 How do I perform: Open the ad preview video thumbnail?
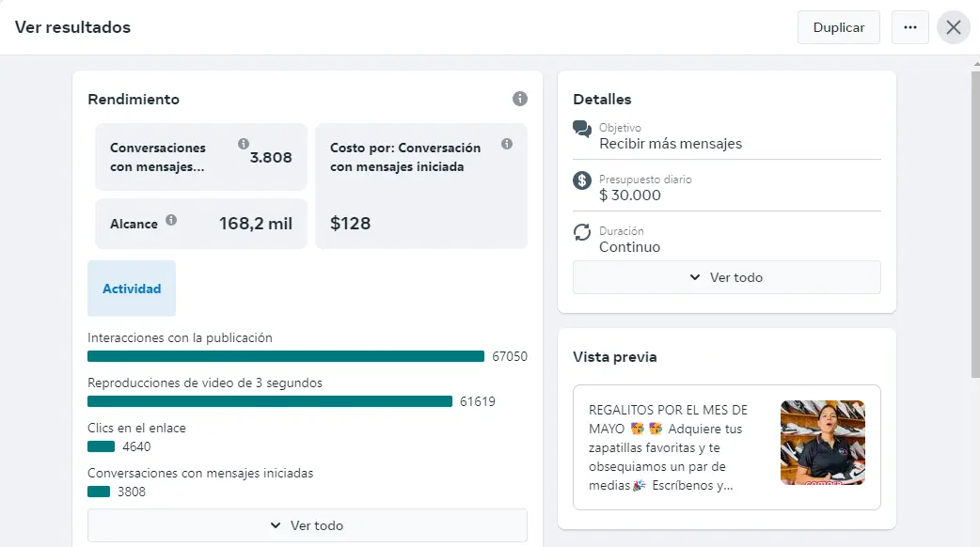[x=822, y=443]
